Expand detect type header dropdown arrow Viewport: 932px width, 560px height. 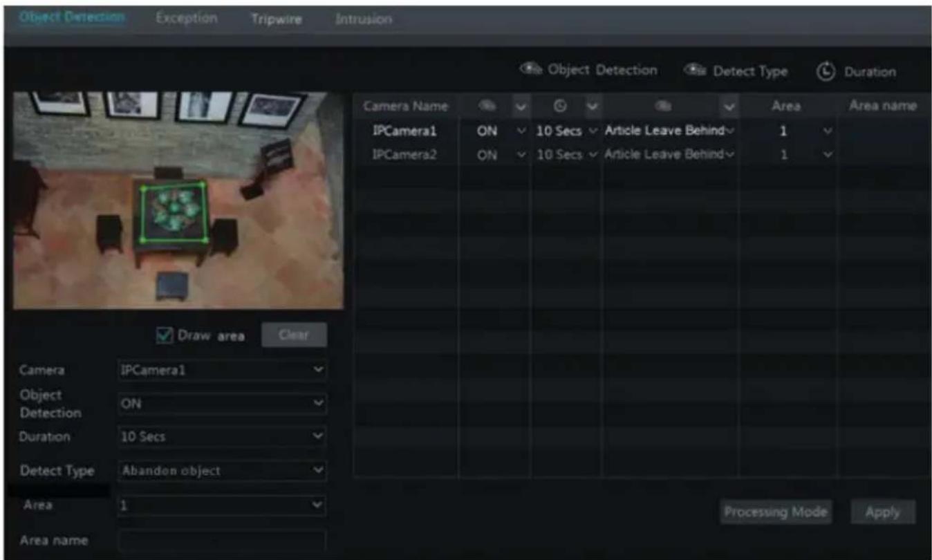coord(728,107)
